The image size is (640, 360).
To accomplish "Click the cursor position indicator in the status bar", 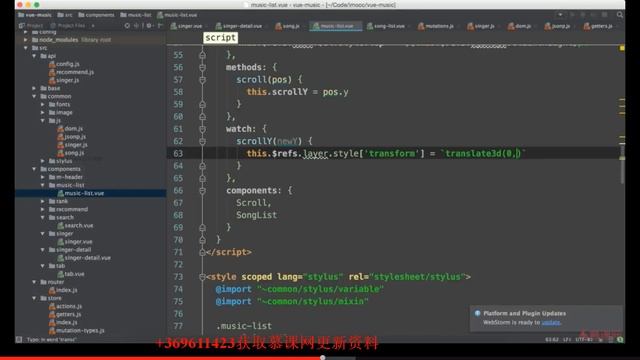I will 552,340.
